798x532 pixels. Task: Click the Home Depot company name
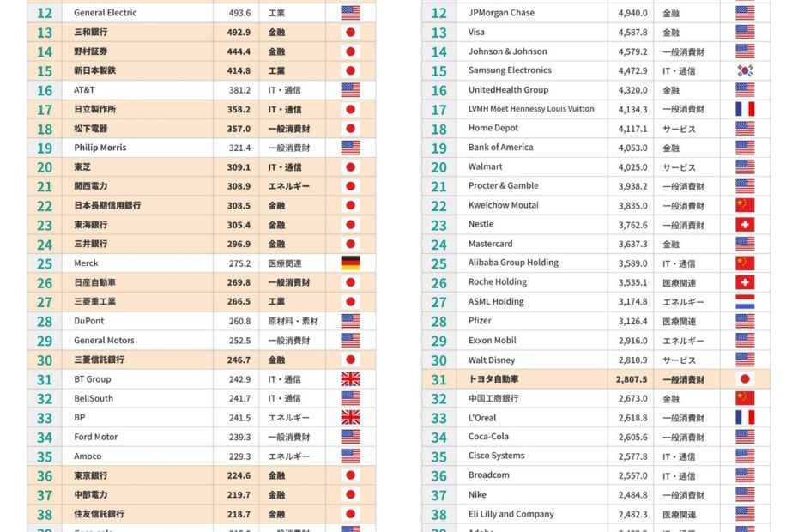pos(493,129)
